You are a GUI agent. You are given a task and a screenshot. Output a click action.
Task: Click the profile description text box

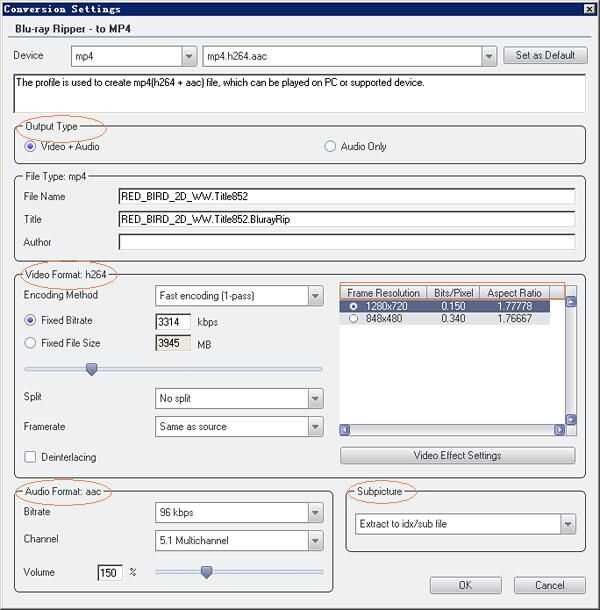point(300,93)
